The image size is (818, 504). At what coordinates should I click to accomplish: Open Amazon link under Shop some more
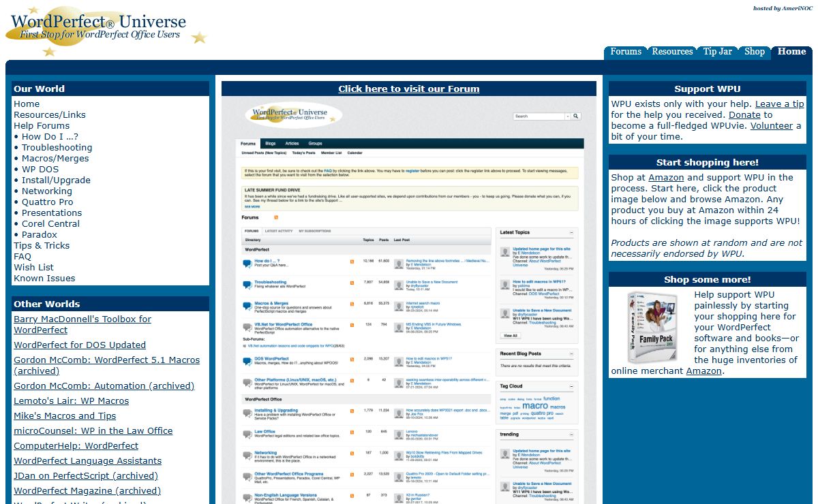click(x=703, y=371)
